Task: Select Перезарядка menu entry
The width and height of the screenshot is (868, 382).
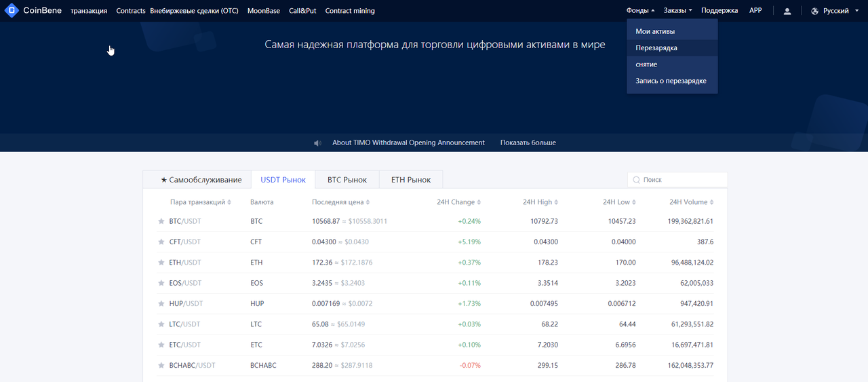Action: tap(672, 48)
